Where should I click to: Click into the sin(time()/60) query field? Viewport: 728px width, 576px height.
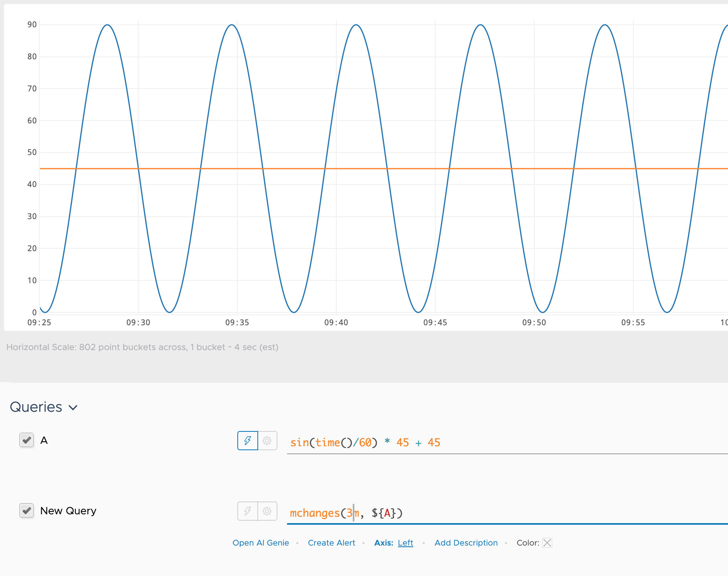(508, 443)
